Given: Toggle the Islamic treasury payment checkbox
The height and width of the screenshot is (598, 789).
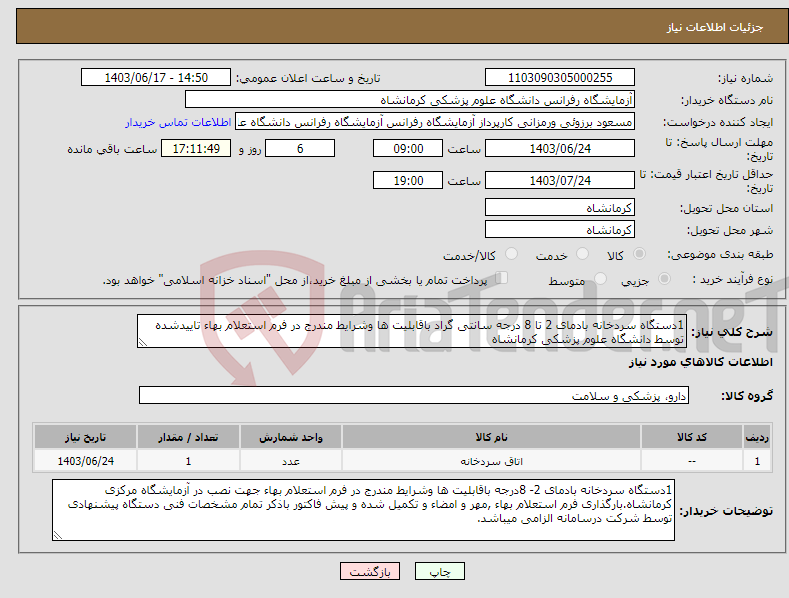Looking at the screenshot, I should [x=501, y=278].
